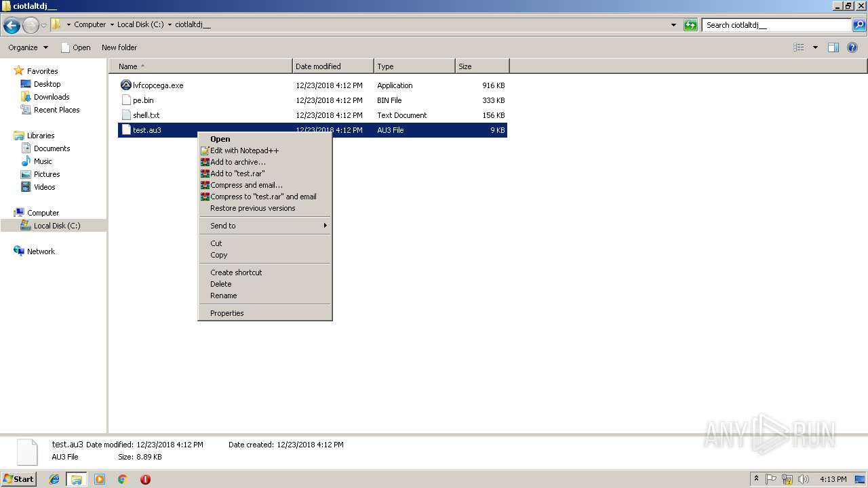Toggle the preview pane icon

tap(833, 47)
